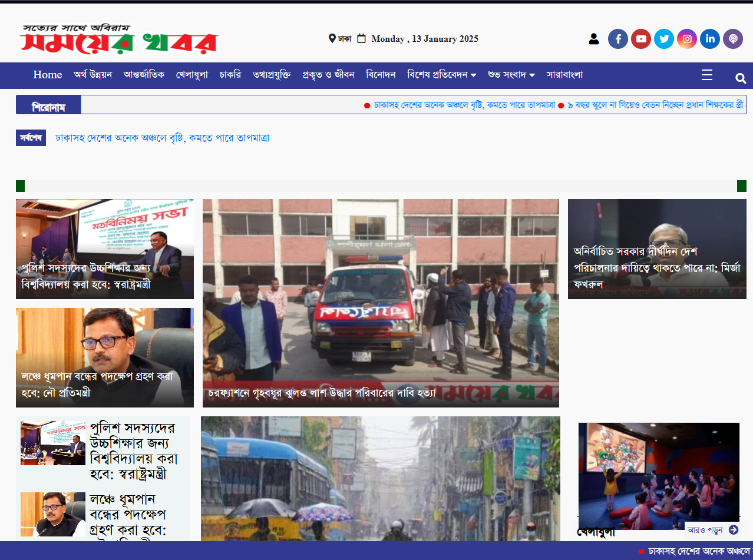This screenshot has width=753, height=560.
Task: Open small list thumbnail of নৌ প্রতিমন্ত্রী
Action: pyautogui.click(x=53, y=514)
